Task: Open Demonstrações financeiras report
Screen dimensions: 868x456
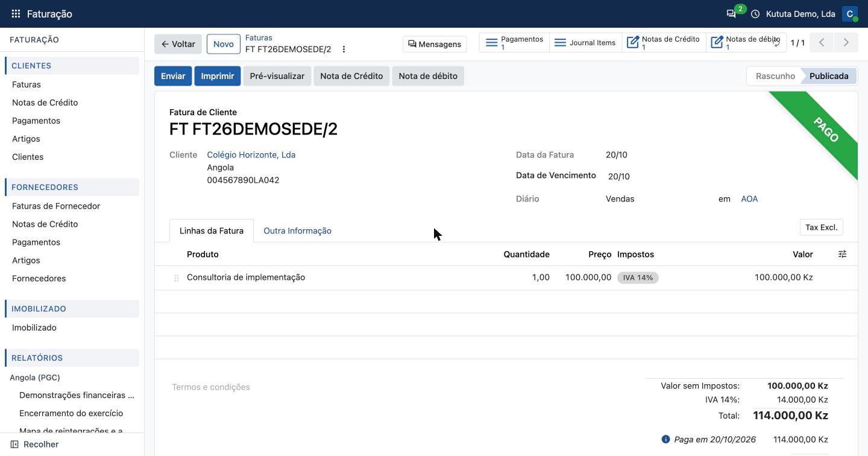Action: point(77,395)
